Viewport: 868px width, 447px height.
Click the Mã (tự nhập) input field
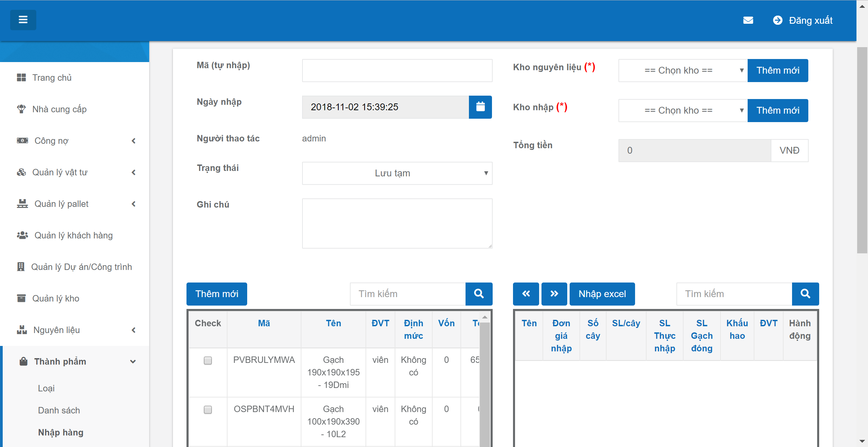pyautogui.click(x=397, y=71)
